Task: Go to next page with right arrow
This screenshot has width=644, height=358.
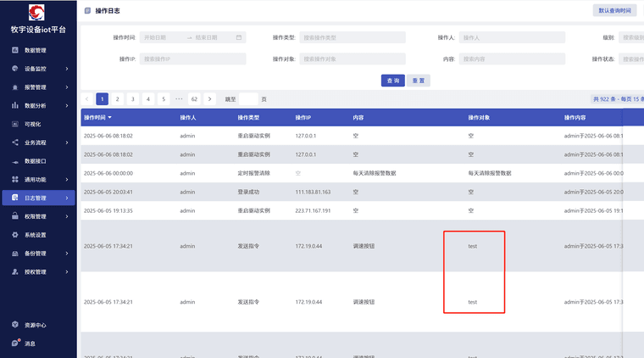Action: pyautogui.click(x=209, y=99)
